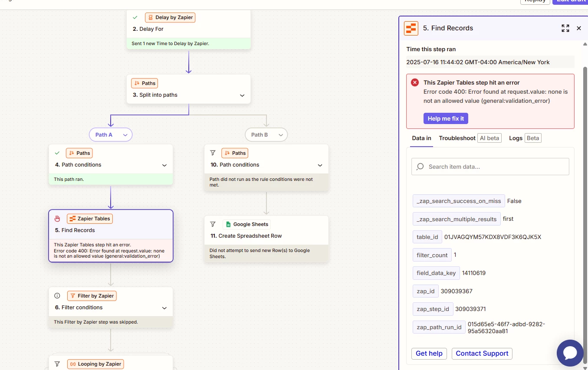Screen dimensions: 588x370
Task: Click the Zapier Tables logo in panel header
Action: coord(411,28)
